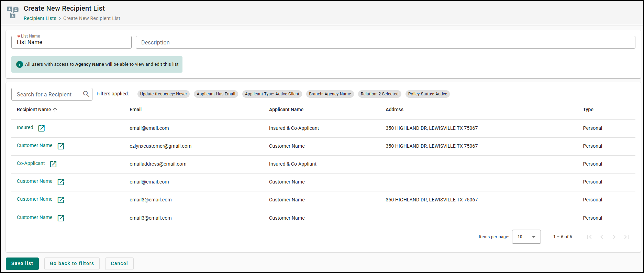Click the Recipient Name column header
The height and width of the screenshot is (273, 644).
34,109
